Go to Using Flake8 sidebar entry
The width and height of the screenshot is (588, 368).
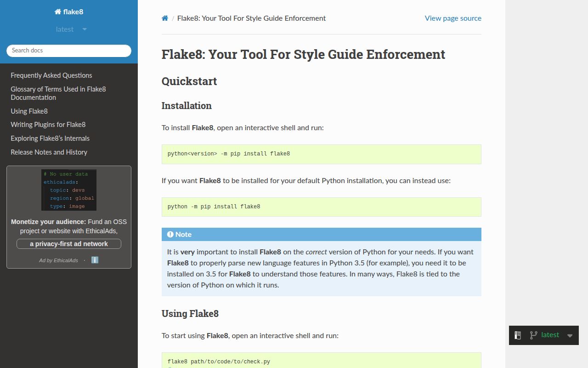point(29,111)
